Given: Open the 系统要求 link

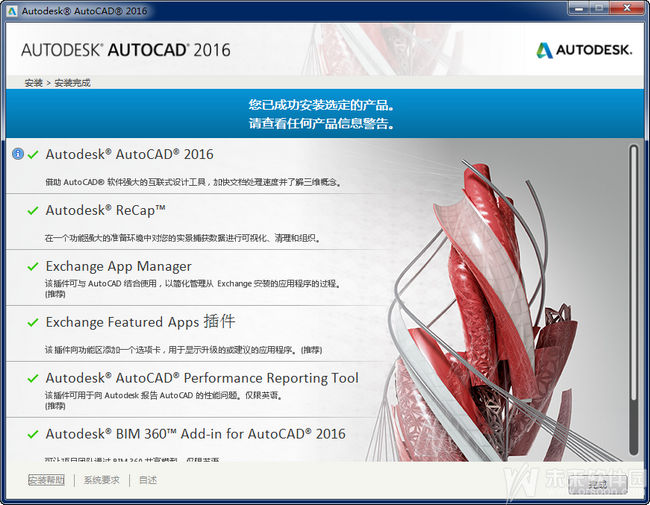Looking at the screenshot, I should pyautogui.click(x=102, y=480).
